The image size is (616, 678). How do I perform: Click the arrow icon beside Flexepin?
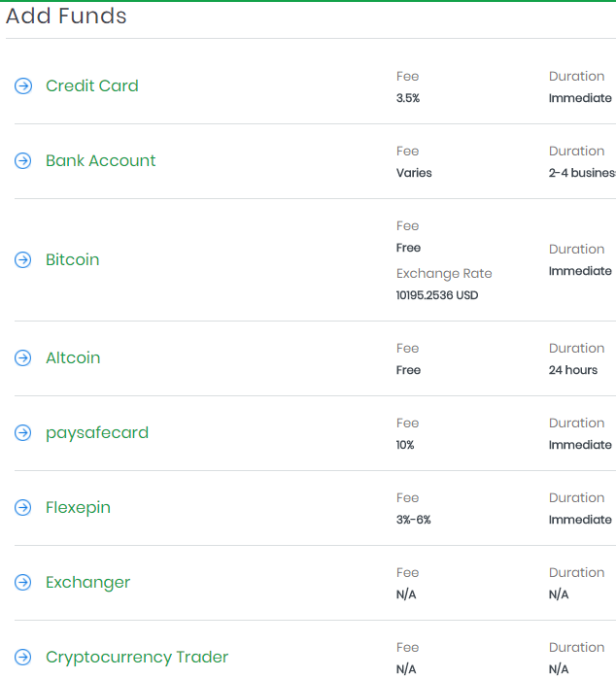(23, 508)
